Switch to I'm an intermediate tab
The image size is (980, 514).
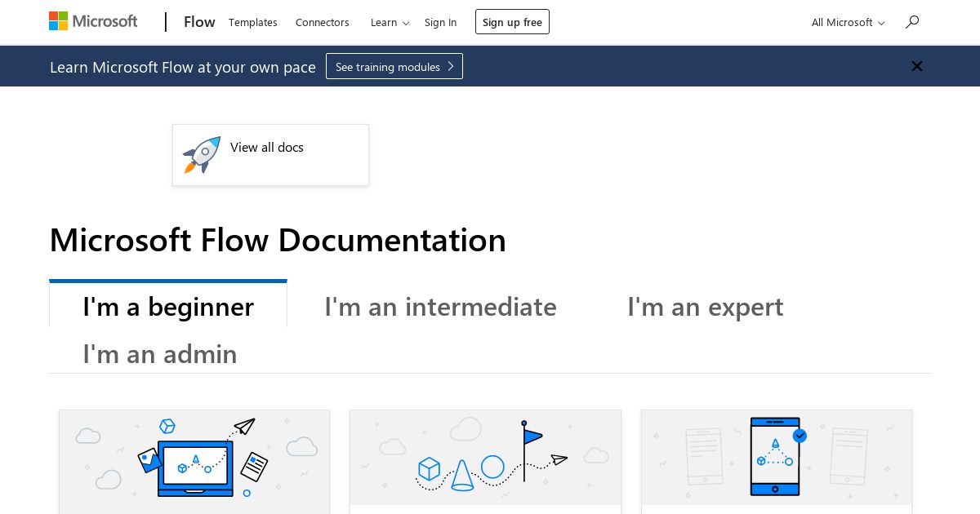pyautogui.click(x=440, y=307)
